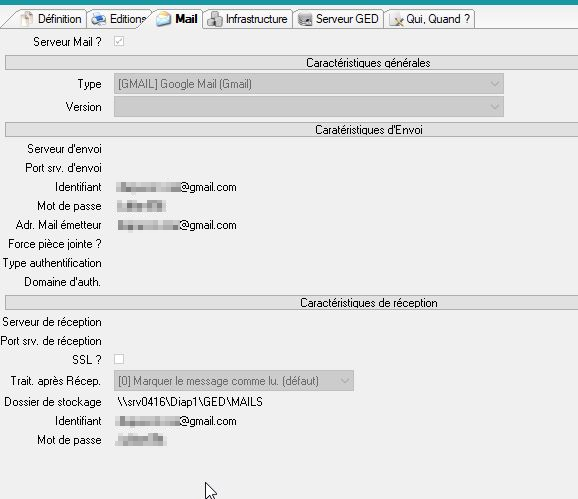The height and width of the screenshot is (499, 578).
Task: Click the Editions tab printer icon
Action: pyautogui.click(x=98, y=19)
